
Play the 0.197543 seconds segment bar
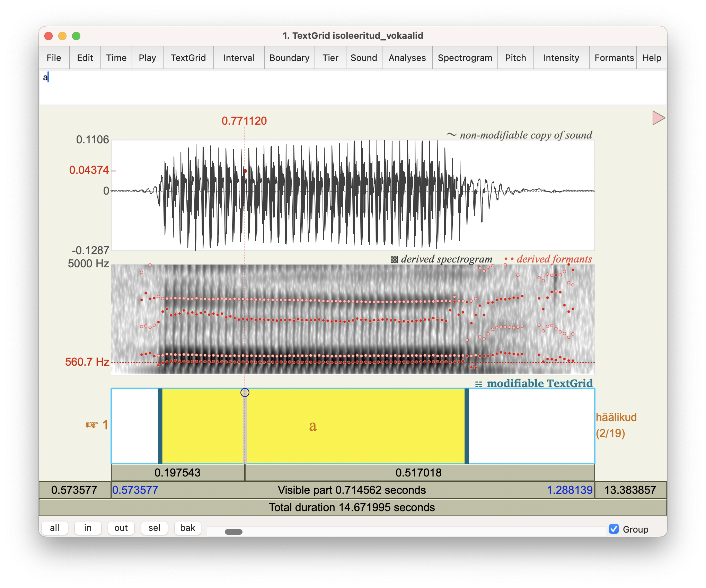click(178, 473)
